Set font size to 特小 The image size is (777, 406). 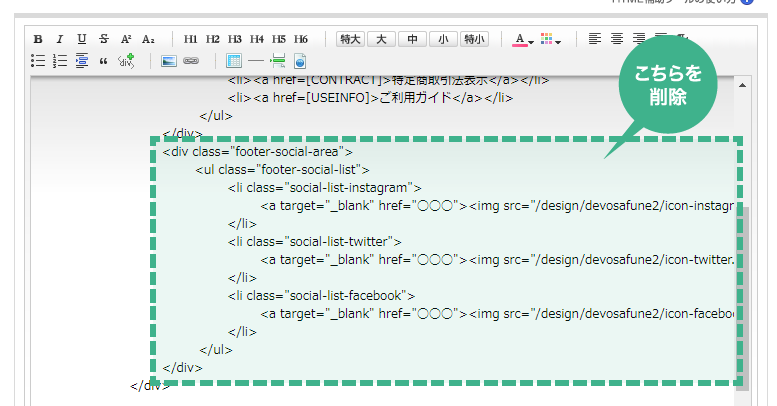tap(474, 39)
